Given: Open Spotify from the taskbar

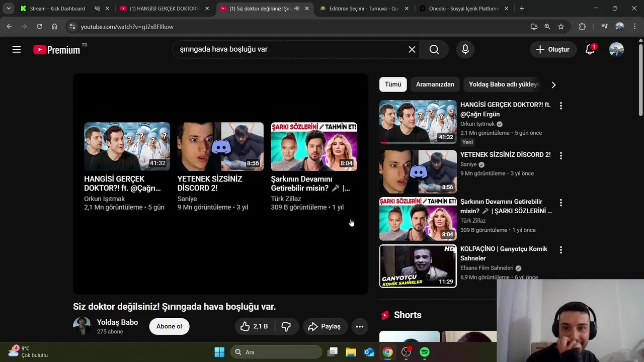Looking at the screenshot, I should [425, 352].
